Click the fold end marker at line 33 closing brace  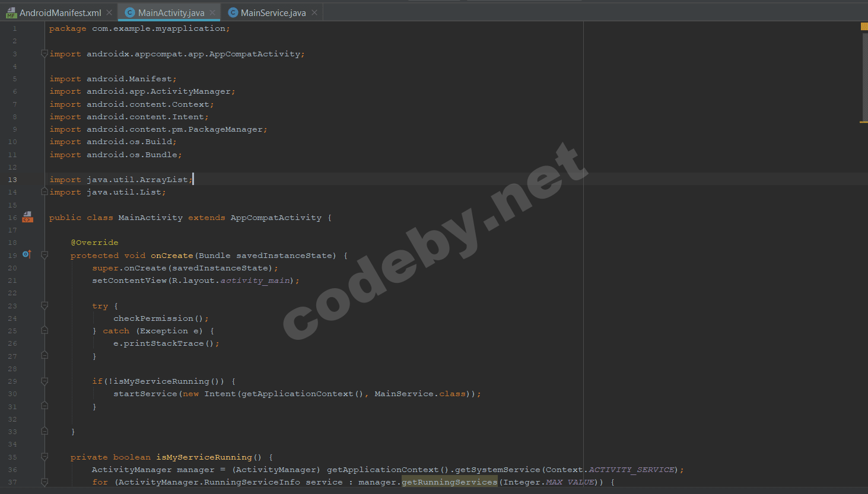click(x=44, y=431)
